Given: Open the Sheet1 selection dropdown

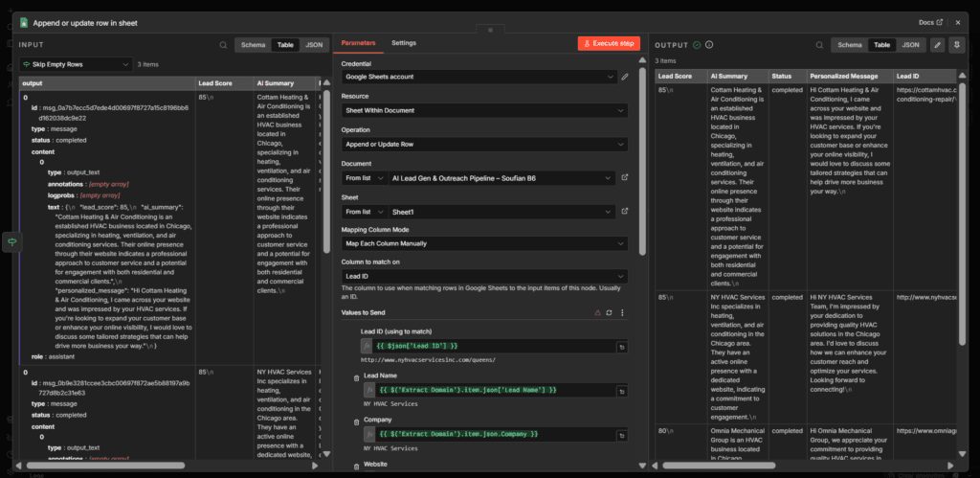Looking at the screenshot, I should tap(501, 212).
